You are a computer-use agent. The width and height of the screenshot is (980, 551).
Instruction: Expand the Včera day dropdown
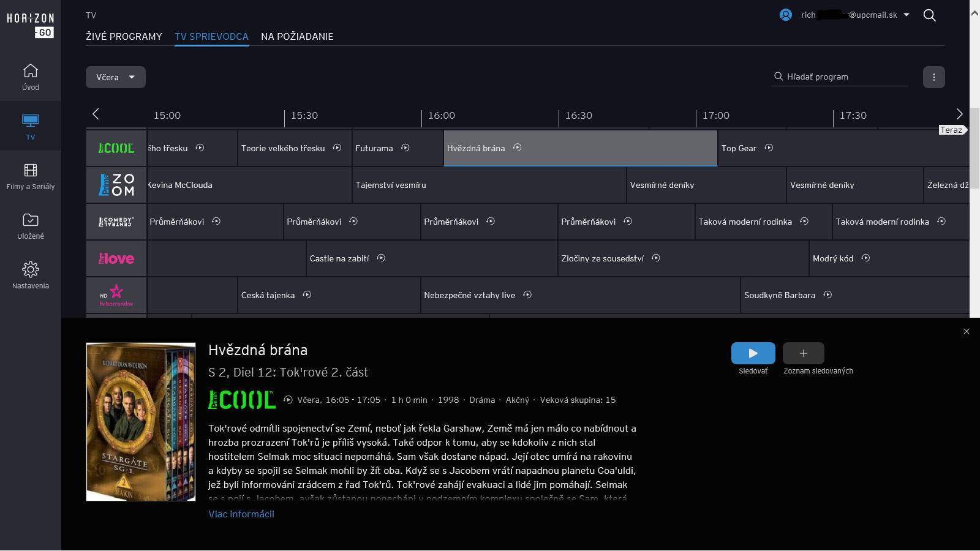pos(116,77)
